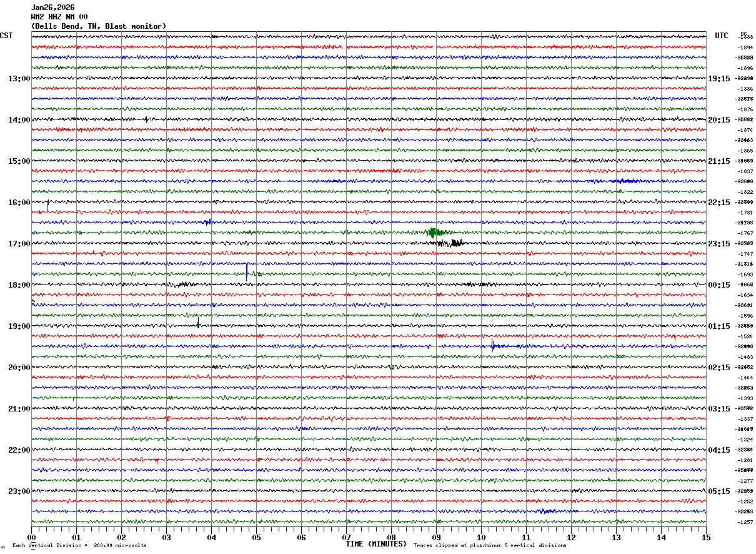Image resolution: width=756 pixels, height=554 pixels.
Task: Click the DC offset value -1404
Action: click(745, 378)
